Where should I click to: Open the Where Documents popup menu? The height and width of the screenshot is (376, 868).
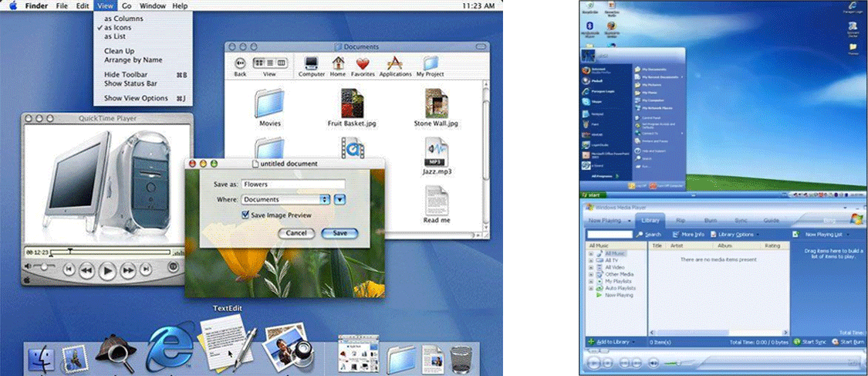[x=286, y=199]
